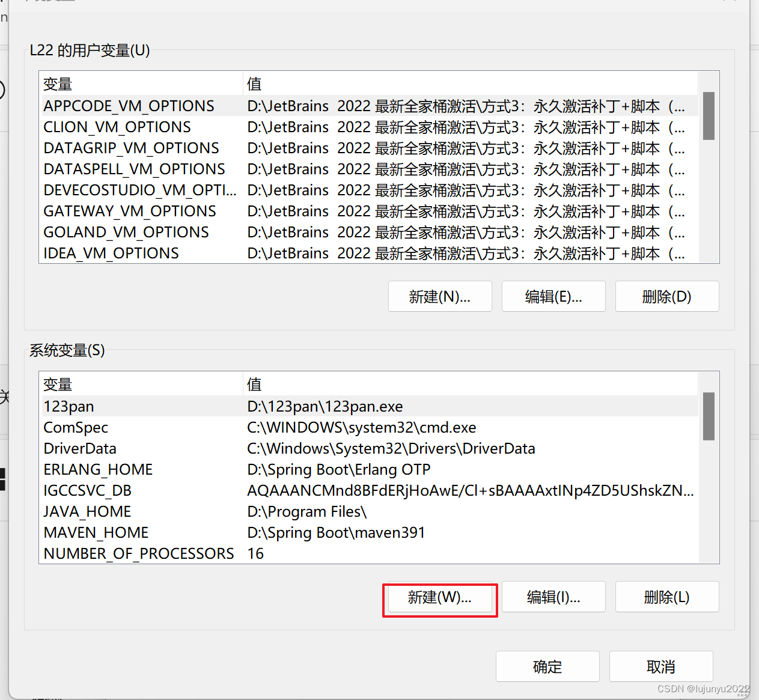Screen dimensions: 759x700
Task: Cancel the dialog with 取消
Action: [x=661, y=666]
